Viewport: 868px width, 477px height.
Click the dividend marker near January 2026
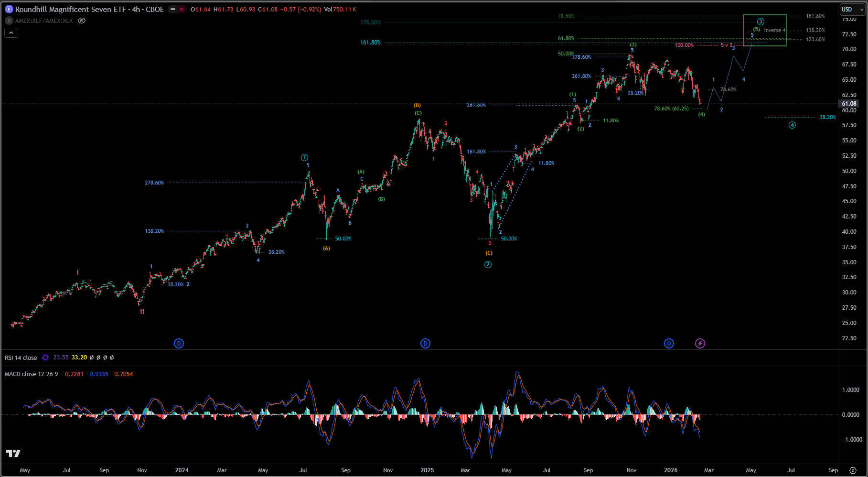tap(669, 343)
